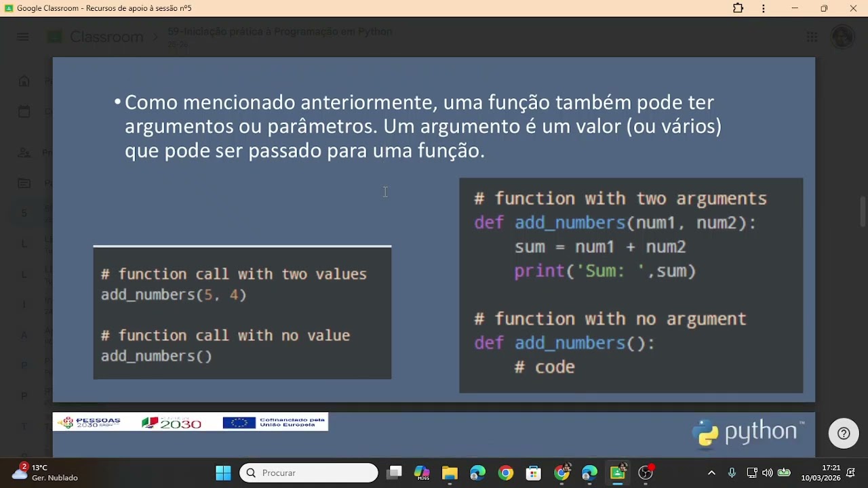Click the help question mark button

[844, 434]
